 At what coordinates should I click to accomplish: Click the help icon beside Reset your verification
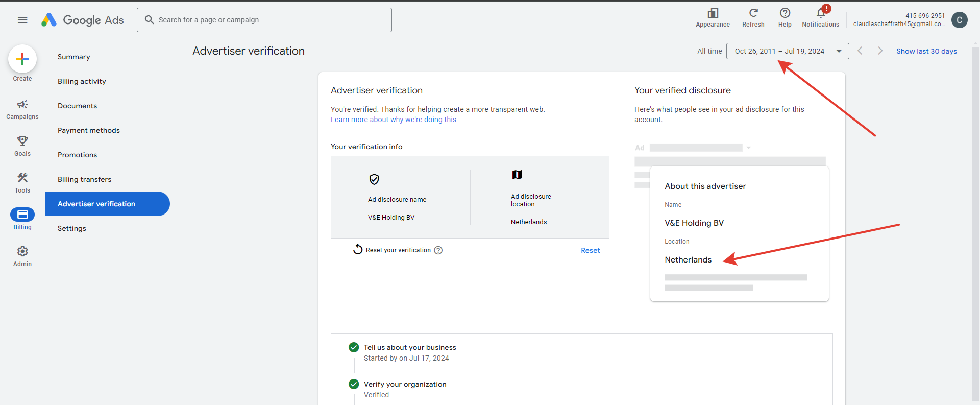pyautogui.click(x=438, y=250)
